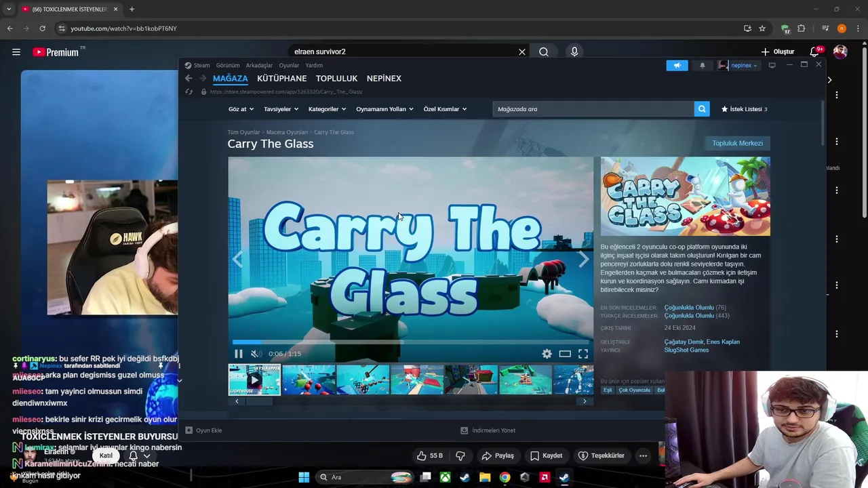868x488 pixels.
Task: Open the Oyunlar menu
Action: [289, 66]
